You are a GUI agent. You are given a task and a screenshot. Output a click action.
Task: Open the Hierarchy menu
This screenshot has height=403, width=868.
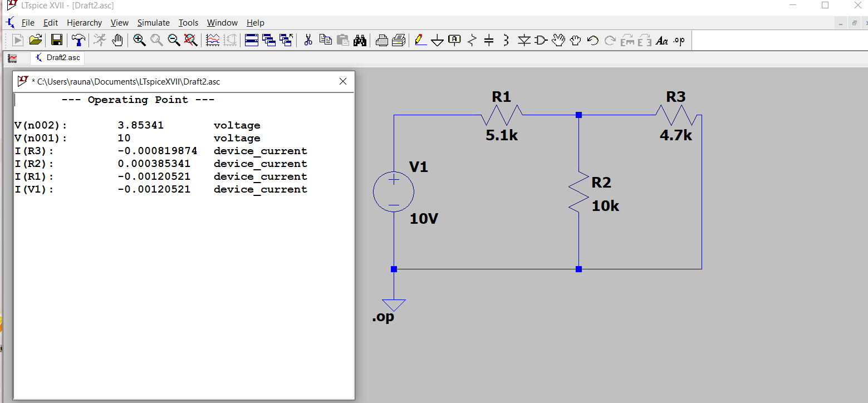coord(84,23)
